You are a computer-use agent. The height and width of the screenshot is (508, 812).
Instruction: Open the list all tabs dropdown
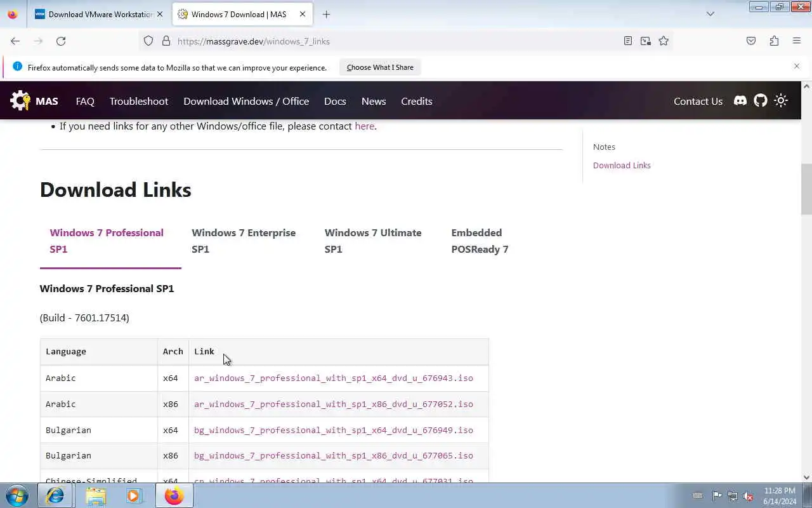710,14
